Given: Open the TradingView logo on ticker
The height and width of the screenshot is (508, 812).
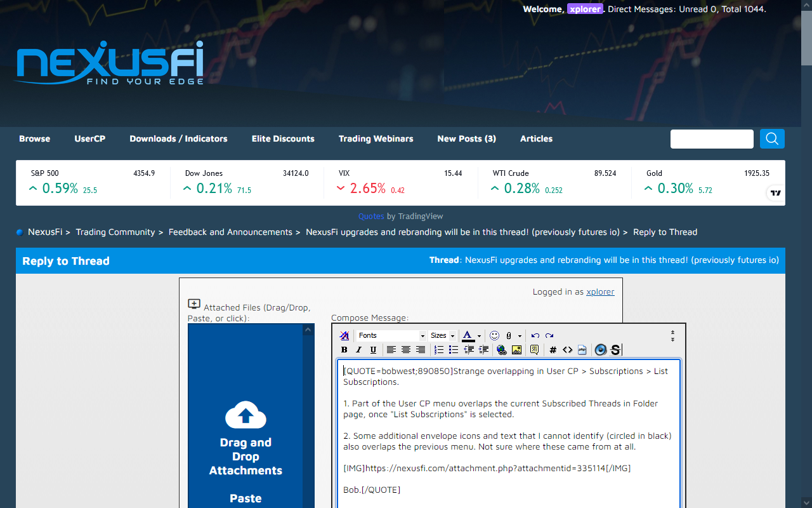Looking at the screenshot, I should pyautogui.click(x=775, y=192).
